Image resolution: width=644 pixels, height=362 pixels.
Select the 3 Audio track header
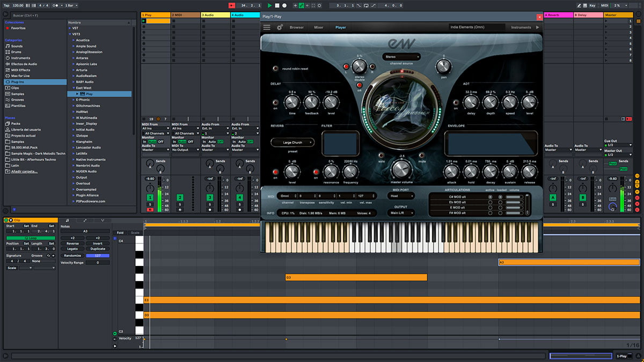[215, 15]
